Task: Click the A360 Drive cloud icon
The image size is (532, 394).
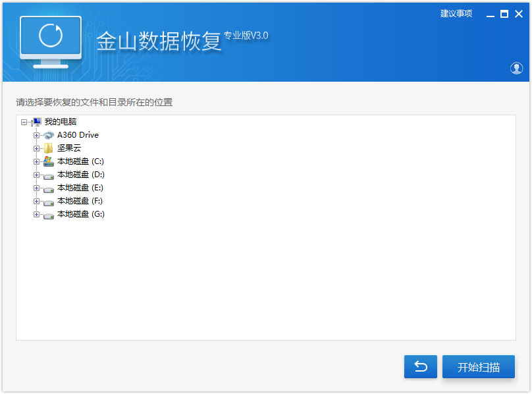Action: 48,135
